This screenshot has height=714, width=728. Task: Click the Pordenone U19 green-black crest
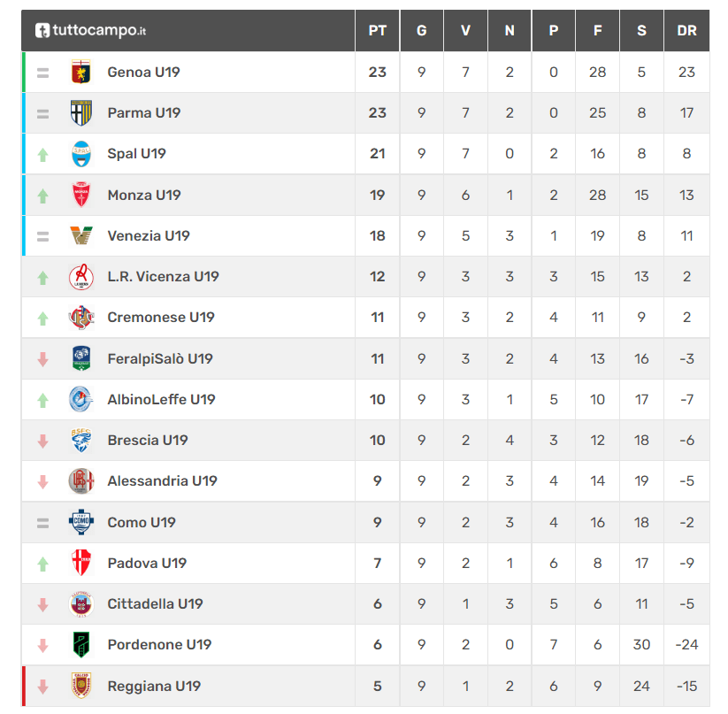point(80,644)
